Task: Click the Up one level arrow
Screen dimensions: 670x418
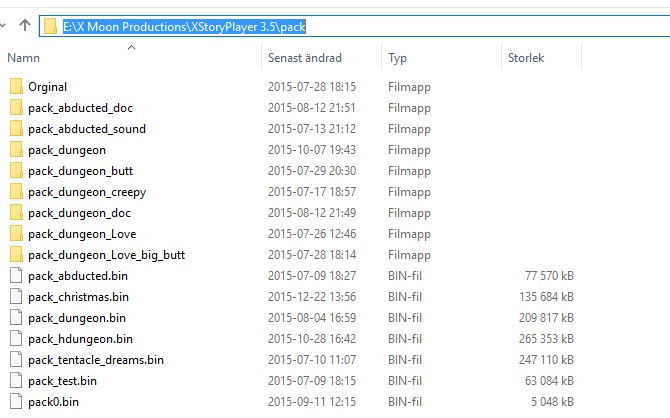Action: (25, 25)
